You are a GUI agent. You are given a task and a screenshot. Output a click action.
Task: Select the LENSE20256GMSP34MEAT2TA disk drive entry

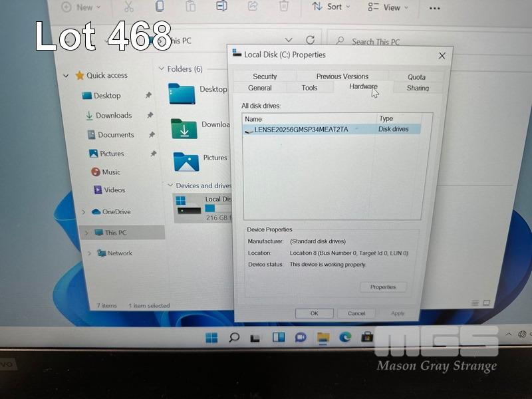point(301,129)
